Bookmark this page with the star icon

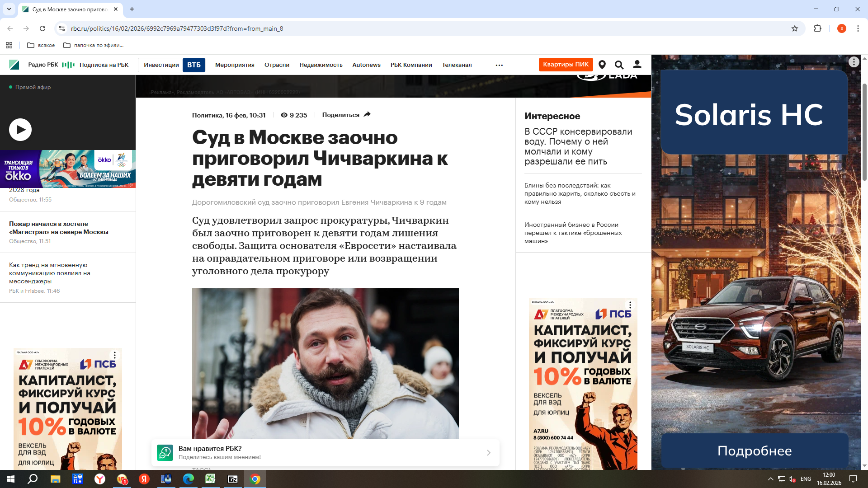point(795,28)
